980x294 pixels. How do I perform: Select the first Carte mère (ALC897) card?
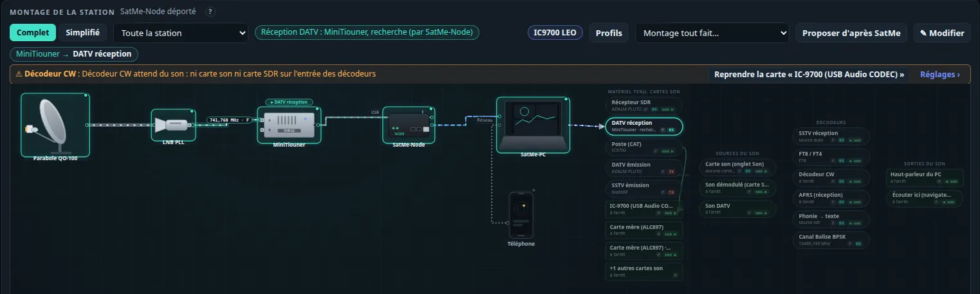point(645,230)
